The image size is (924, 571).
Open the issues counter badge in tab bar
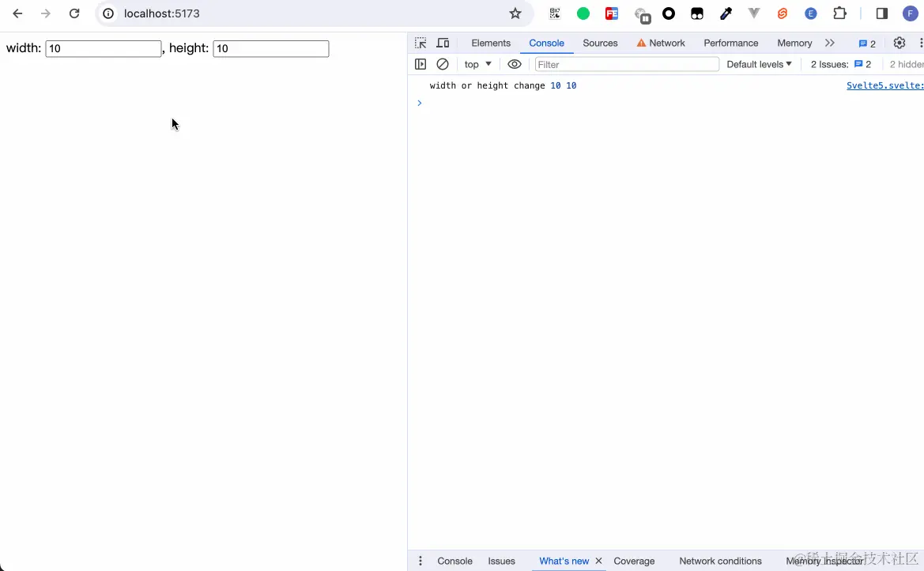867,43
